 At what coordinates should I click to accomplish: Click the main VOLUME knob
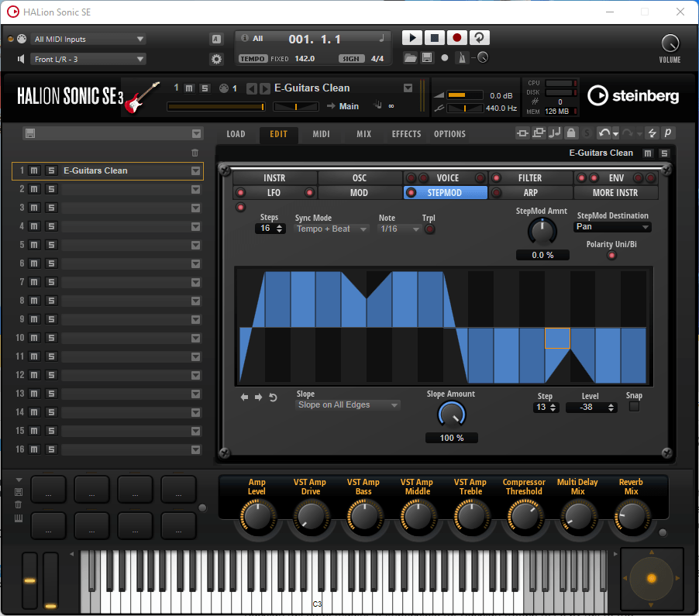[x=670, y=43]
